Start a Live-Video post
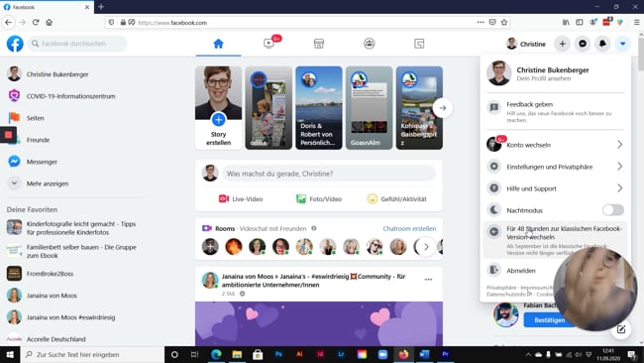 (241, 199)
